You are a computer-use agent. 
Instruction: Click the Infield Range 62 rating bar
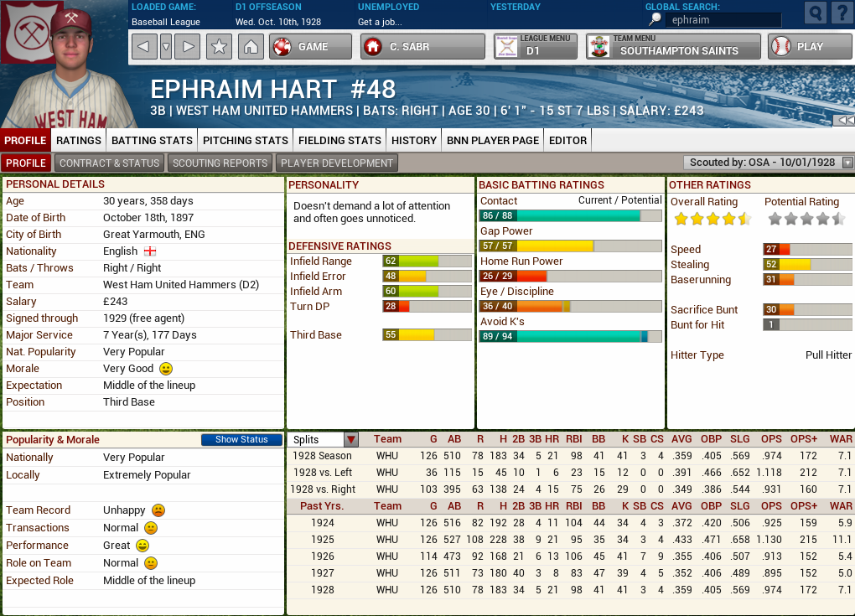click(x=427, y=261)
